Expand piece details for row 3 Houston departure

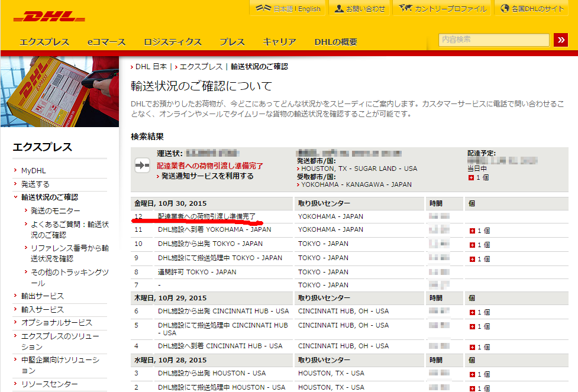[x=472, y=374]
